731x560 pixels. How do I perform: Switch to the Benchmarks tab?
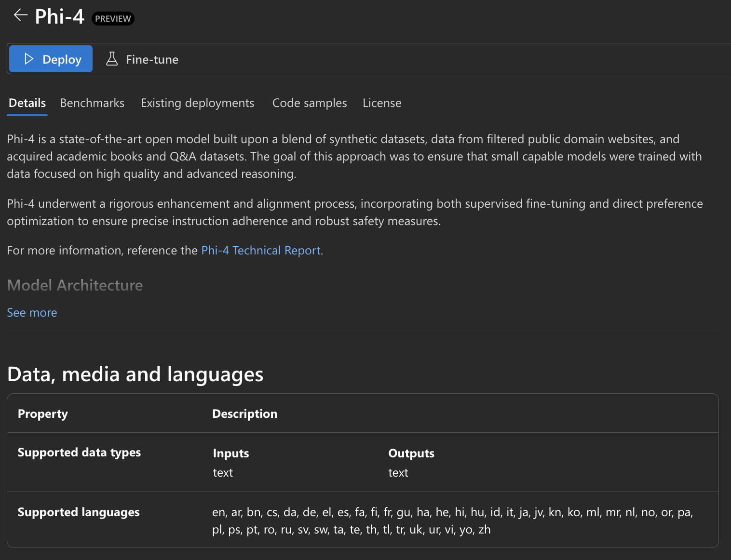(x=92, y=103)
